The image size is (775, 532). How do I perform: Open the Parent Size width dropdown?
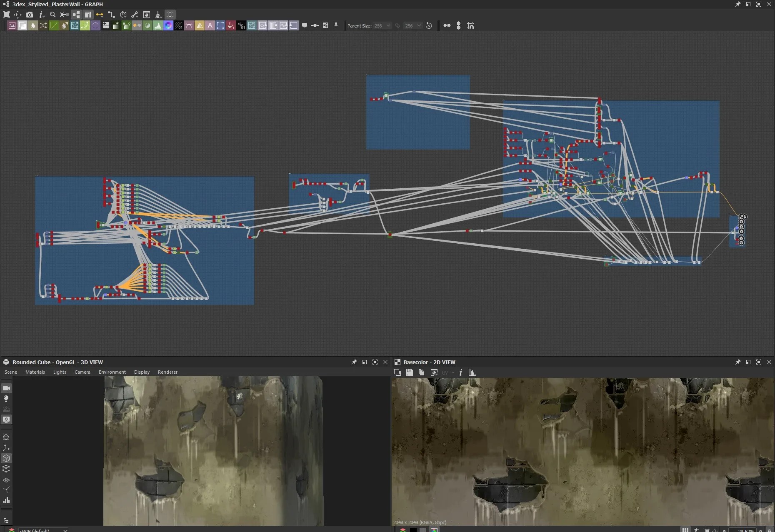382,26
